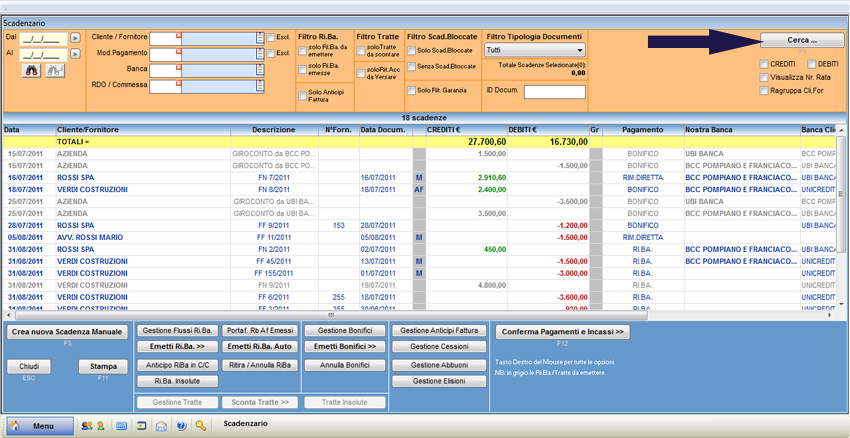Open the envelope mail icon
The height and width of the screenshot is (438, 850).
point(159,426)
